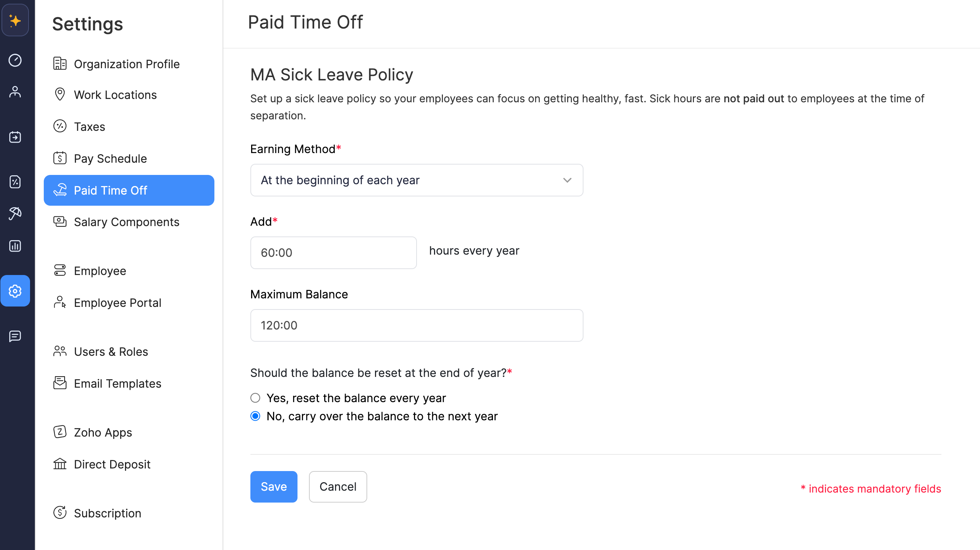The image size is (980, 550).
Task: Select Yes reset the balance every year
Action: (x=254, y=398)
